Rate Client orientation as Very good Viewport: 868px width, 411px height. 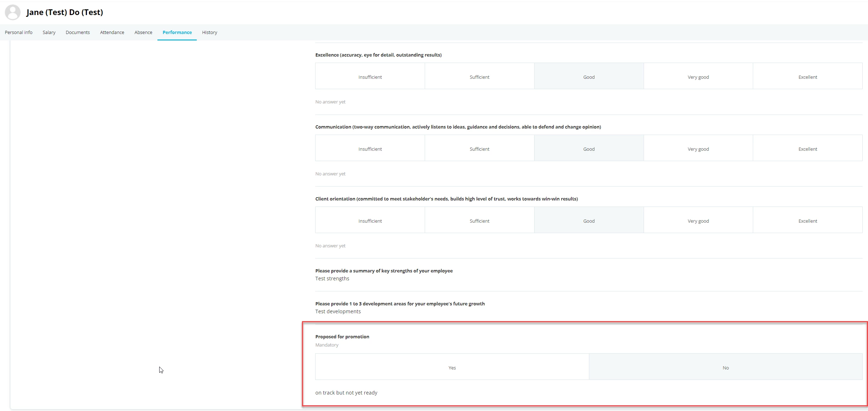[x=698, y=220]
